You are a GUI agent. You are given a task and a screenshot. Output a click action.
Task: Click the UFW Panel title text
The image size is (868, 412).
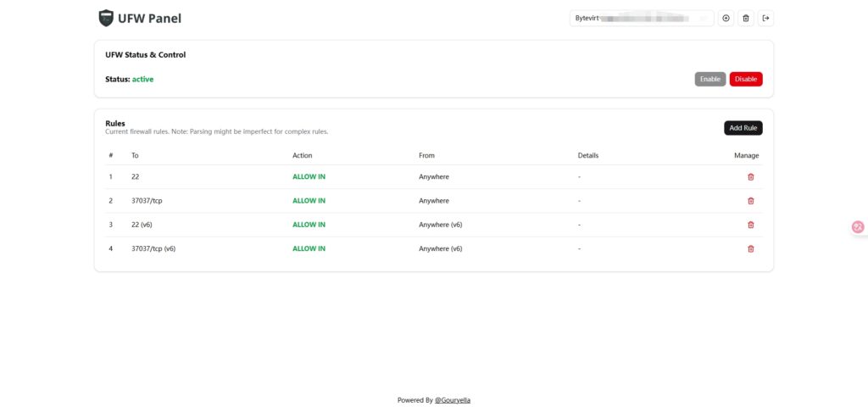coord(150,18)
